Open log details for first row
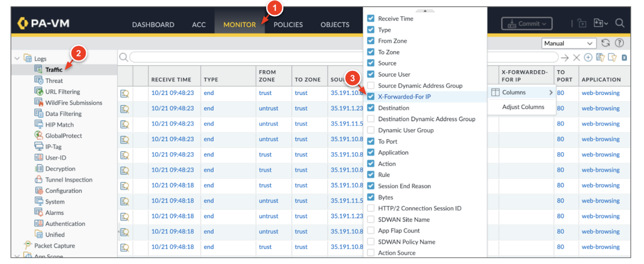The image size is (644, 264). 124,93
